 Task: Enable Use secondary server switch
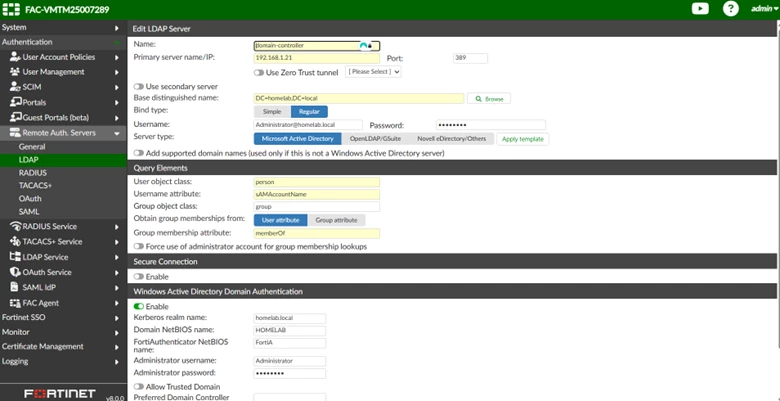(x=139, y=87)
